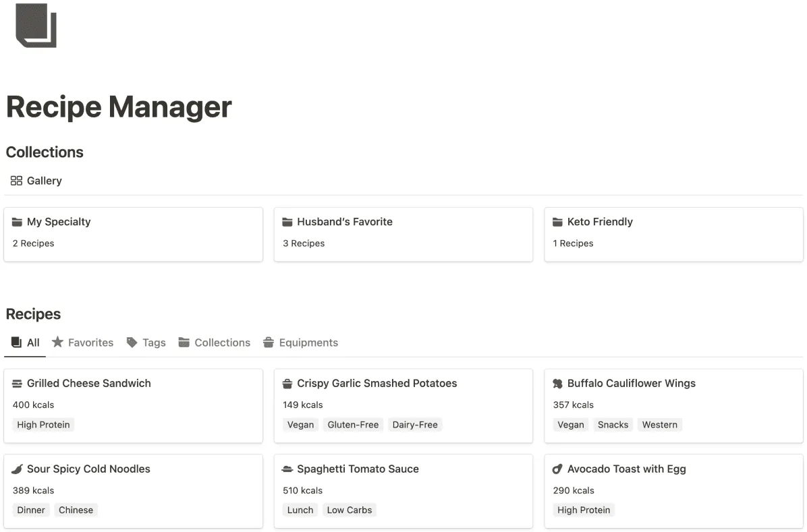The width and height of the screenshot is (807, 532).
Task: Click the Spaghetti Tomato Sauce dish icon
Action: pos(287,469)
